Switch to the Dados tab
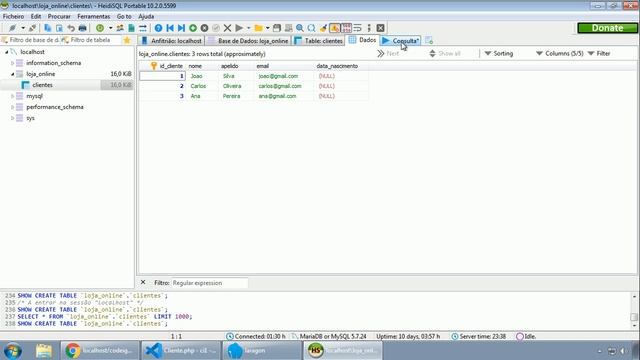This screenshot has height=360, width=640. (362, 40)
